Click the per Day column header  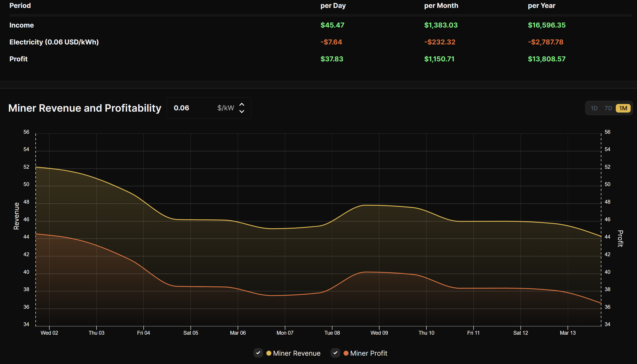tap(333, 5)
